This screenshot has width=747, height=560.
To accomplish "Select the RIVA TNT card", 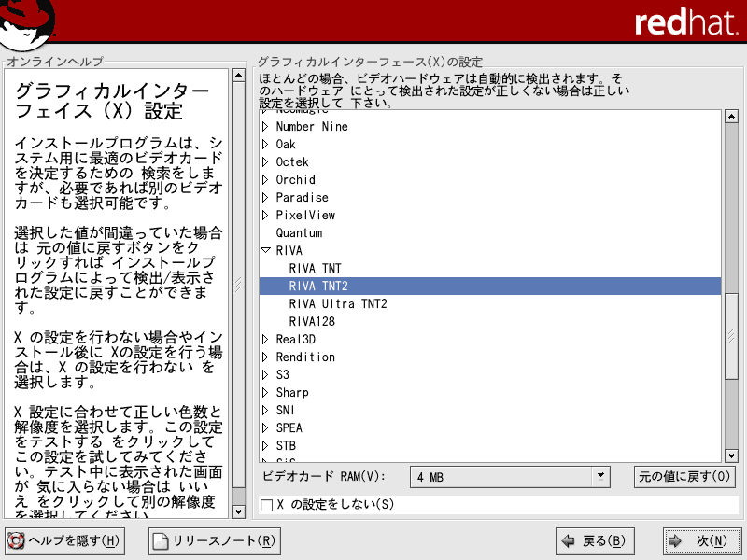I will point(489,269).
